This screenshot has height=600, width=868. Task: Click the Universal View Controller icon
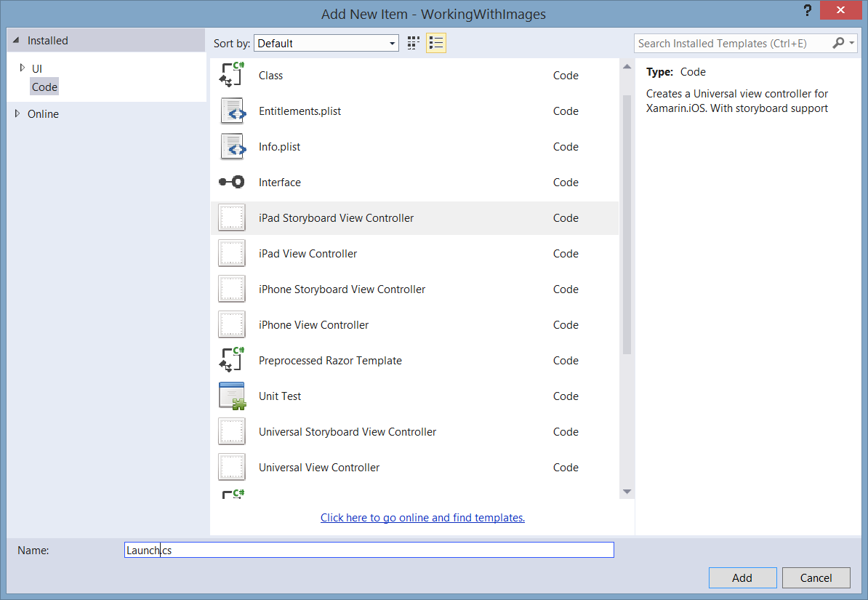232,468
